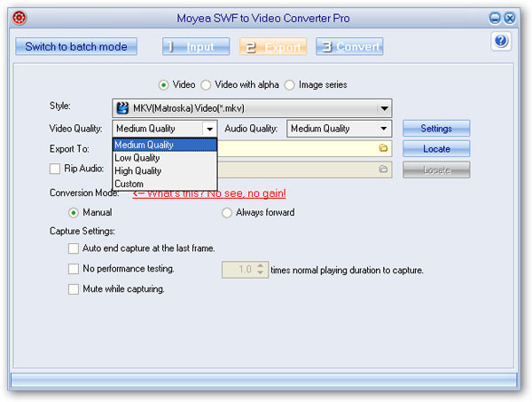Select Image series radio option
This screenshot has height=402, width=532.
tap(289, 85)
